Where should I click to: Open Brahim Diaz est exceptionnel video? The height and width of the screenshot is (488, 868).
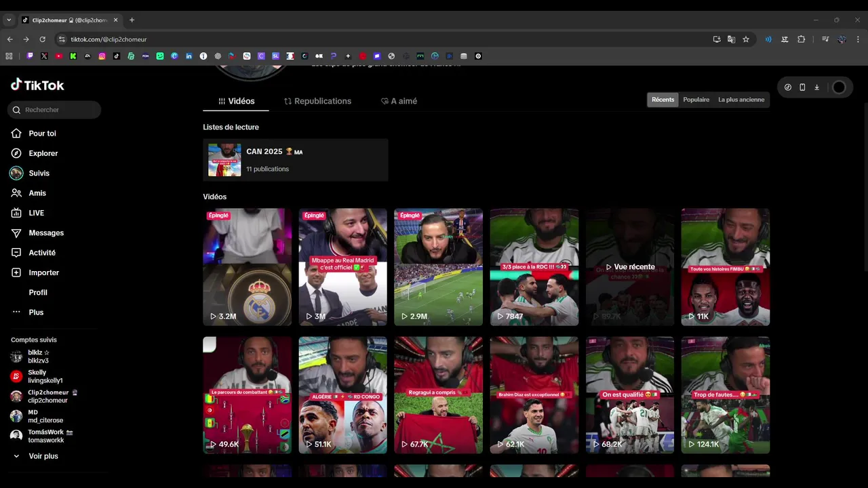coord(534,395)
